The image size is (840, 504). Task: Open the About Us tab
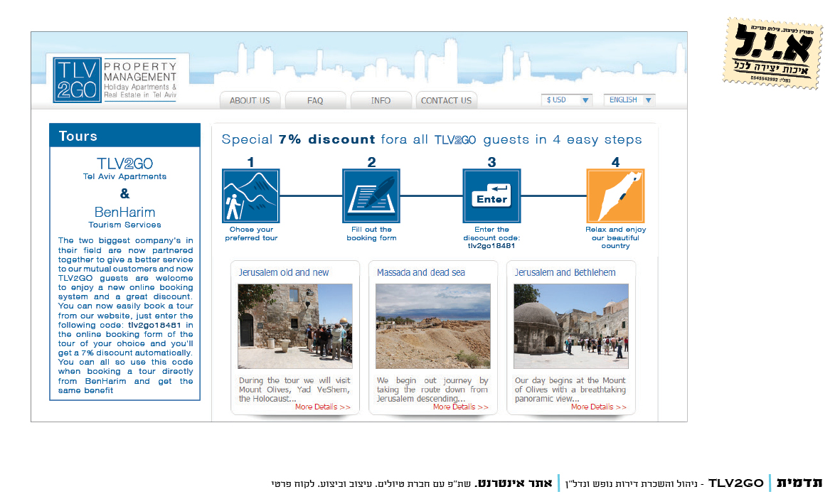click(250, 100)
